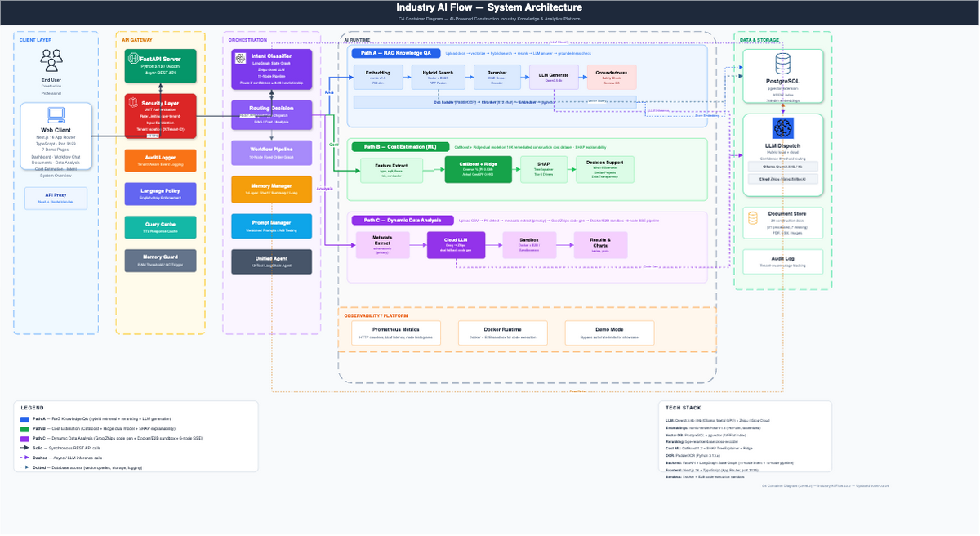
Task: Click the Sandbox line in Tech Stack
Action: point(706,476)
